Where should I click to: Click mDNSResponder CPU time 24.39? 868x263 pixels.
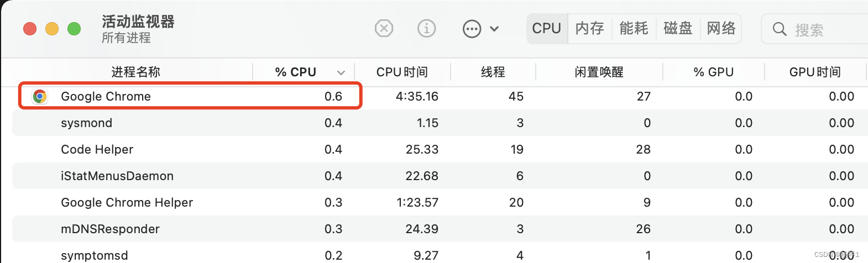(x=422, y=229)
